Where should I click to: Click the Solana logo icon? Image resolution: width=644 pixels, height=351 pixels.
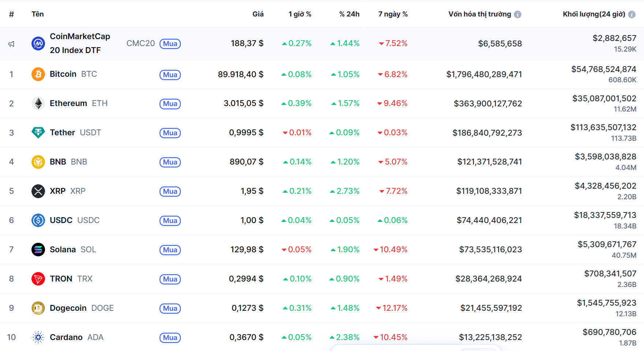coord(38,249)
